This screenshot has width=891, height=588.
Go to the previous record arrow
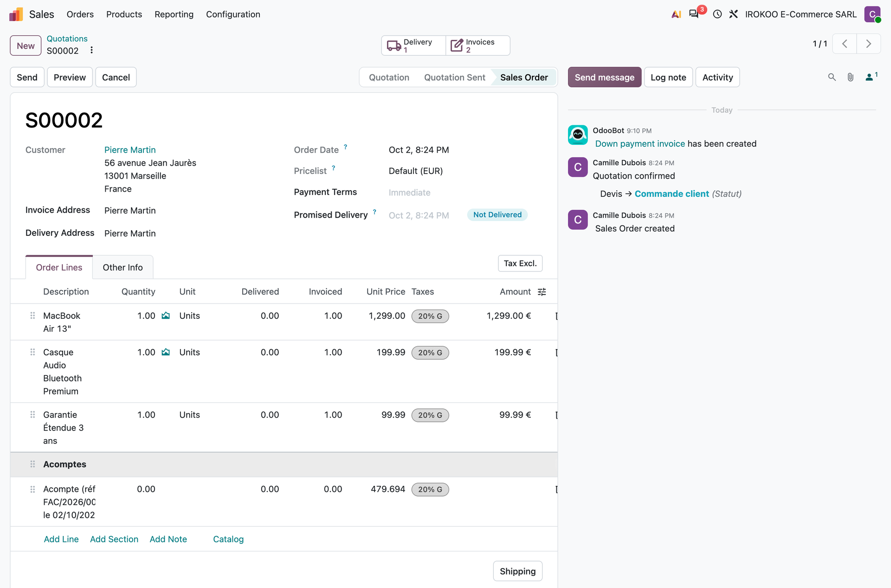tap(845, 44)
